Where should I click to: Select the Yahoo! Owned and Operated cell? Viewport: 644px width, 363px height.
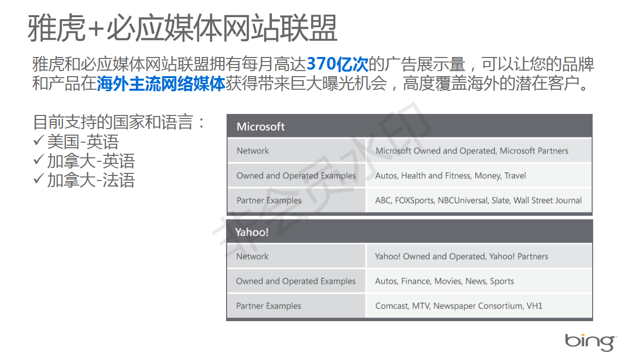point(461,256)
